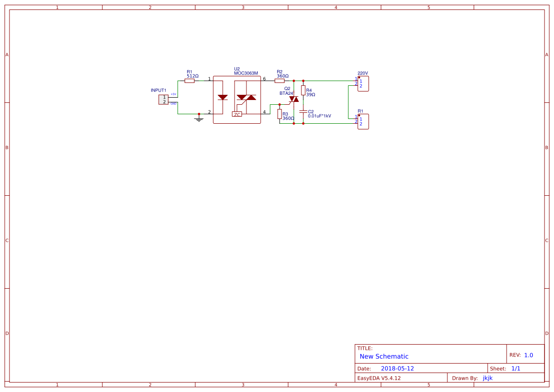Select the ground symbol below INPUT1
This screenshot has width=554, height=392.
click(198, 119)
